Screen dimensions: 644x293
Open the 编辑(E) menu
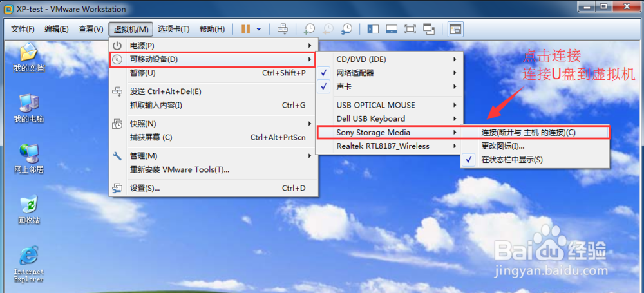[56, 29]
